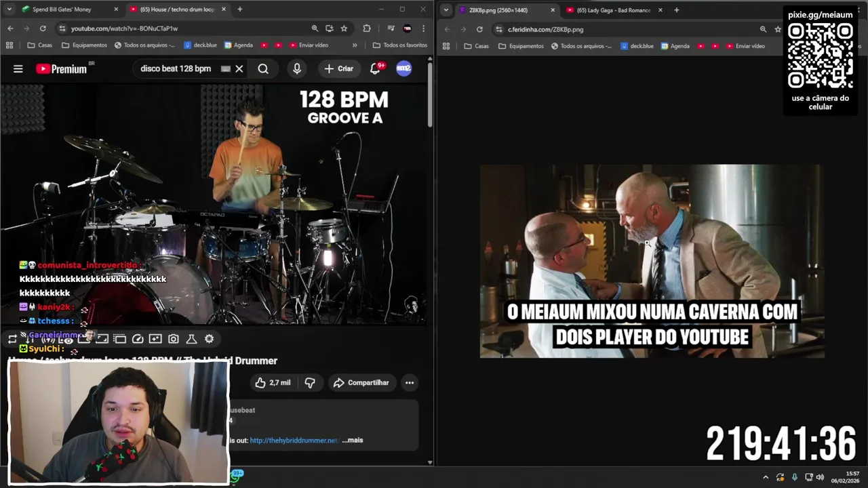The height and width of the screenshot is (488, 868).
Task: Run search with magnifier button
Action: [263, 68]
